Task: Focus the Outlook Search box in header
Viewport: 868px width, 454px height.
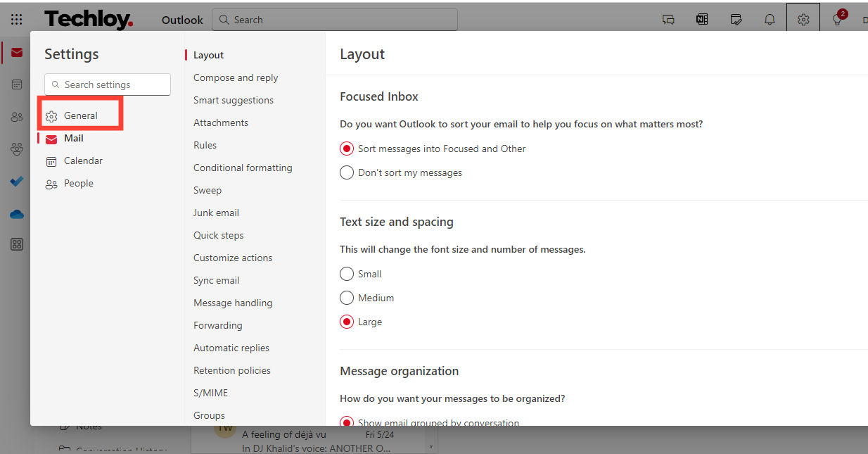Action: tap(335, 20)
